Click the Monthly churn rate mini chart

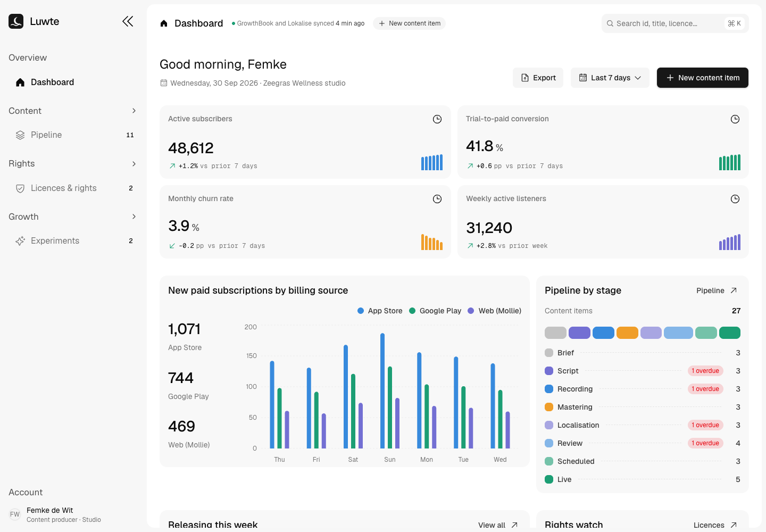click(x=432, y=242)
